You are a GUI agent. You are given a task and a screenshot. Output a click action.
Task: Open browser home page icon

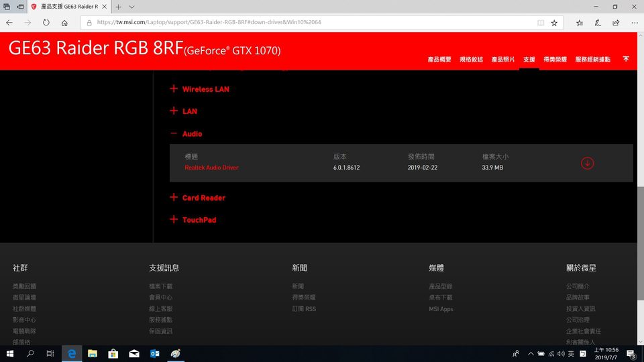click(64, 23)
